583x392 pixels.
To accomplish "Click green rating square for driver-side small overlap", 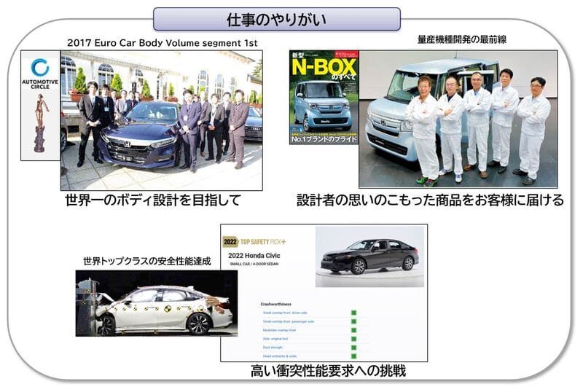I will pos(353,313).
